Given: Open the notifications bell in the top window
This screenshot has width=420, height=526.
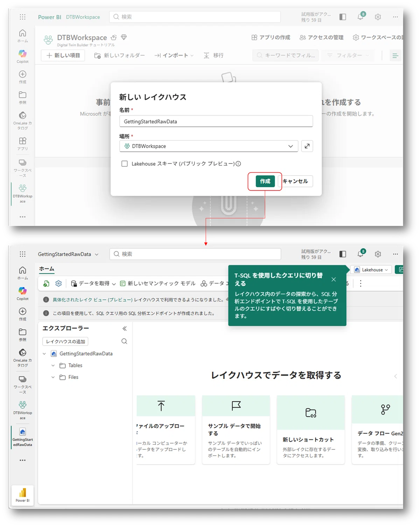Looking at the screenshot, I should pyautogui.click(x=360, y=16).
